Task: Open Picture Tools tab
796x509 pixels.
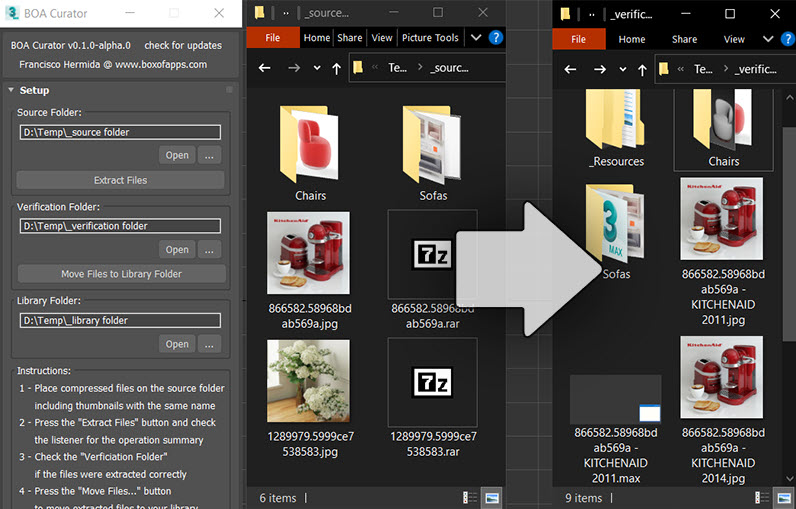Action: tap(430, 38)
